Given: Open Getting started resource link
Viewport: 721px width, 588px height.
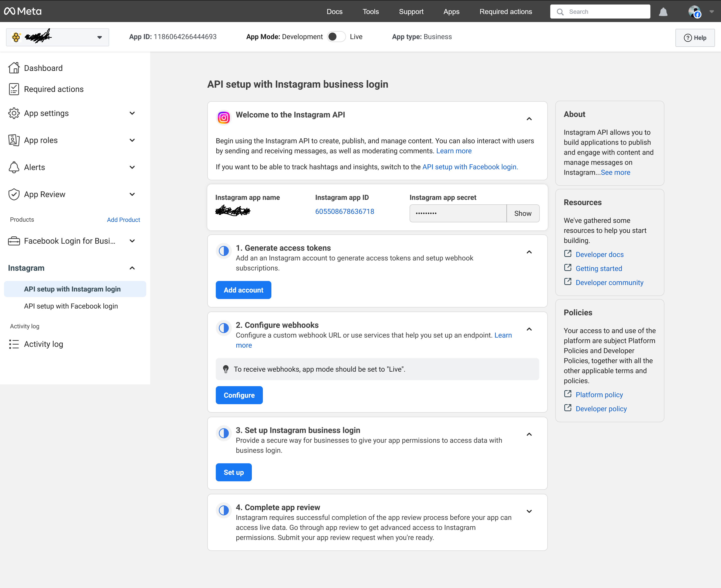Looking at the screenshot, I should click(x=599, y=269).
